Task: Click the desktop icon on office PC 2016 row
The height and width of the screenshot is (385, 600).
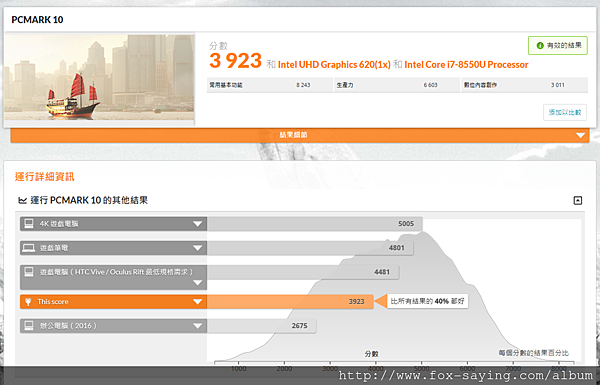Action: coord(29,326)
